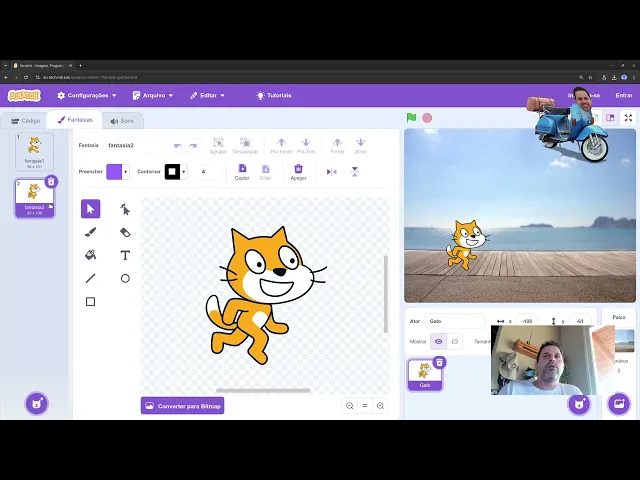
Task: Click the Colar icon
Action: 265,172
